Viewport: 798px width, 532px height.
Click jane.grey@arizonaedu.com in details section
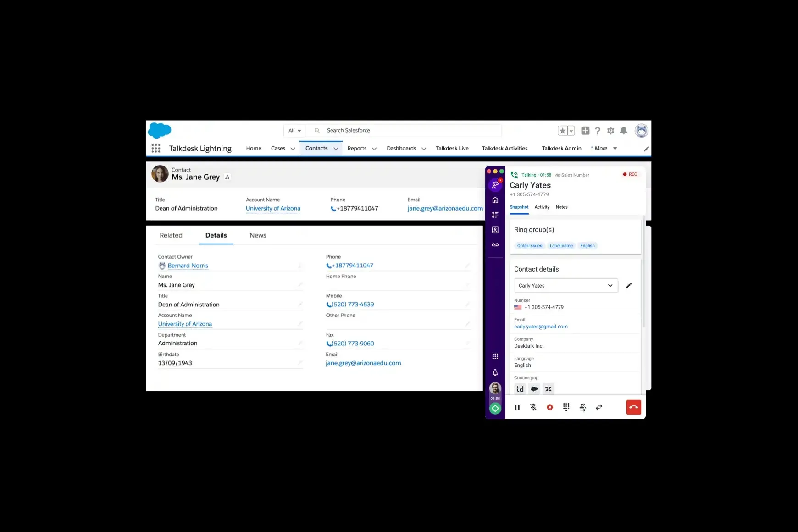(363, 363)
